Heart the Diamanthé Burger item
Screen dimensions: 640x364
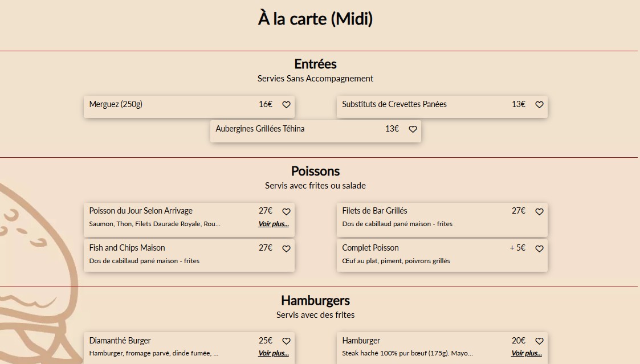click(x=287, y=341)
